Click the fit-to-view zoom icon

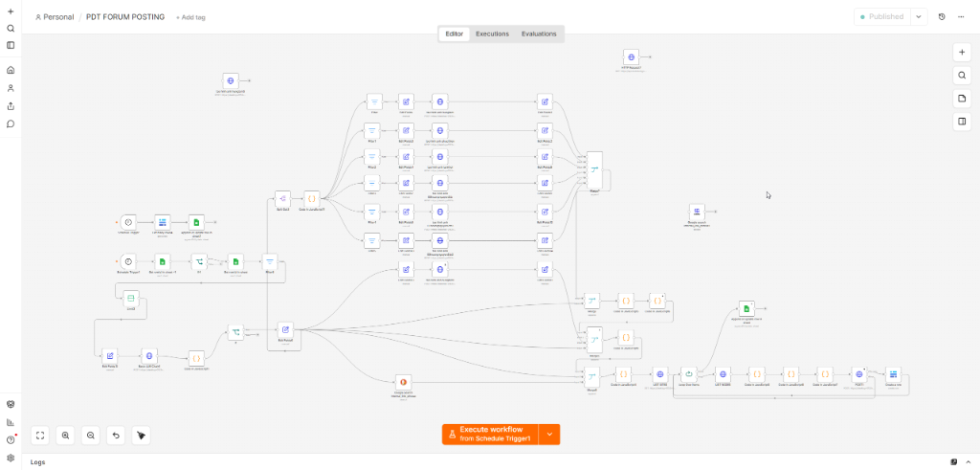click(40, 436)
